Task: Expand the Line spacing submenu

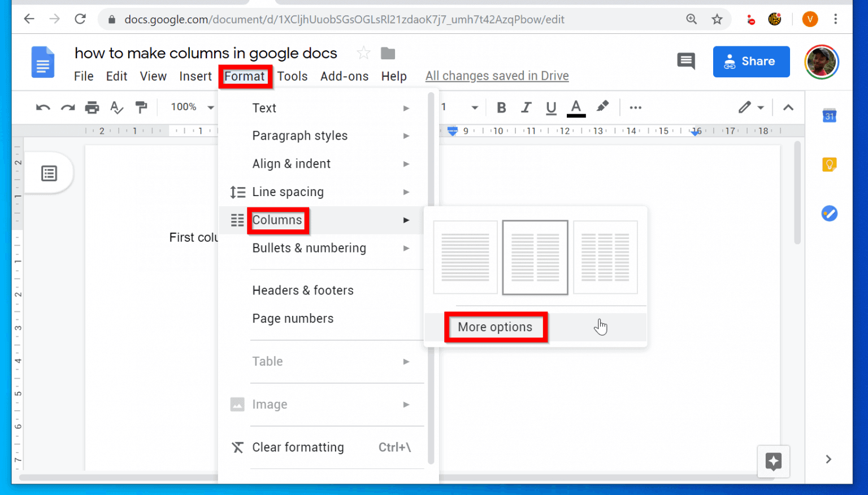Action: click(288, 192)
